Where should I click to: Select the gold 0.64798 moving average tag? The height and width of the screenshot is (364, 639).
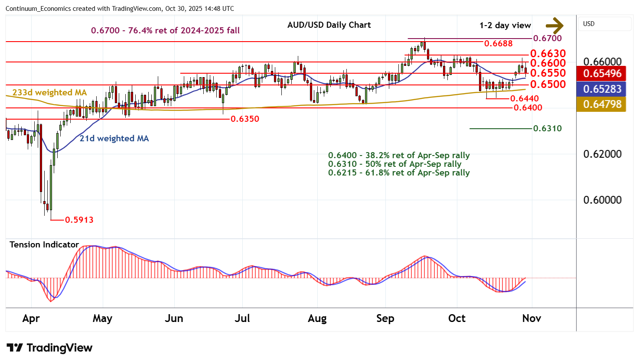coord(602,104)
